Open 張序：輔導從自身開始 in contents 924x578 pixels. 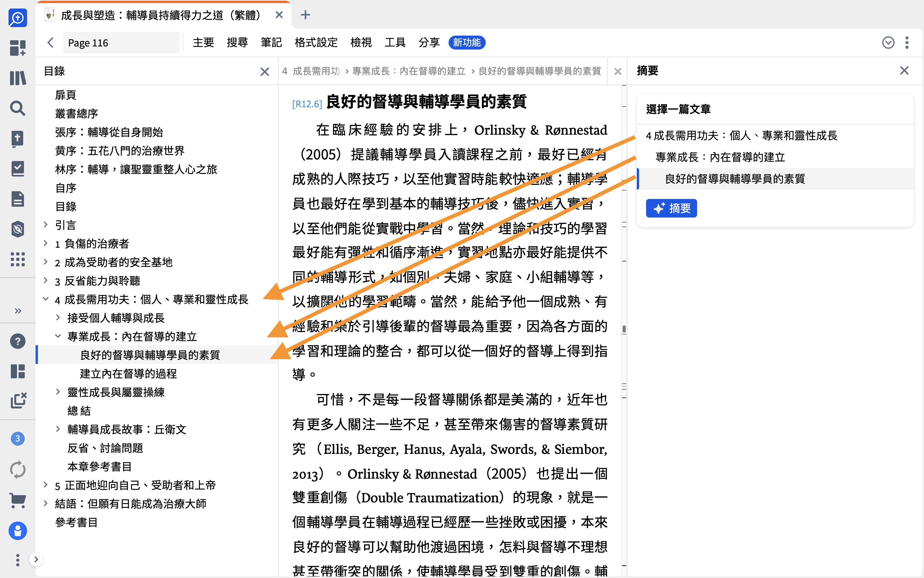coord(109,132)
